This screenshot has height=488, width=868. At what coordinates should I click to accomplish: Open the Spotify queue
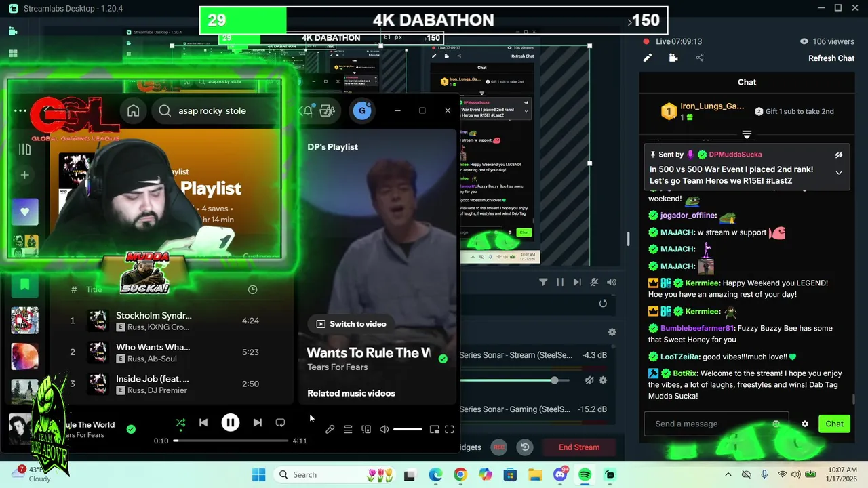348,429
